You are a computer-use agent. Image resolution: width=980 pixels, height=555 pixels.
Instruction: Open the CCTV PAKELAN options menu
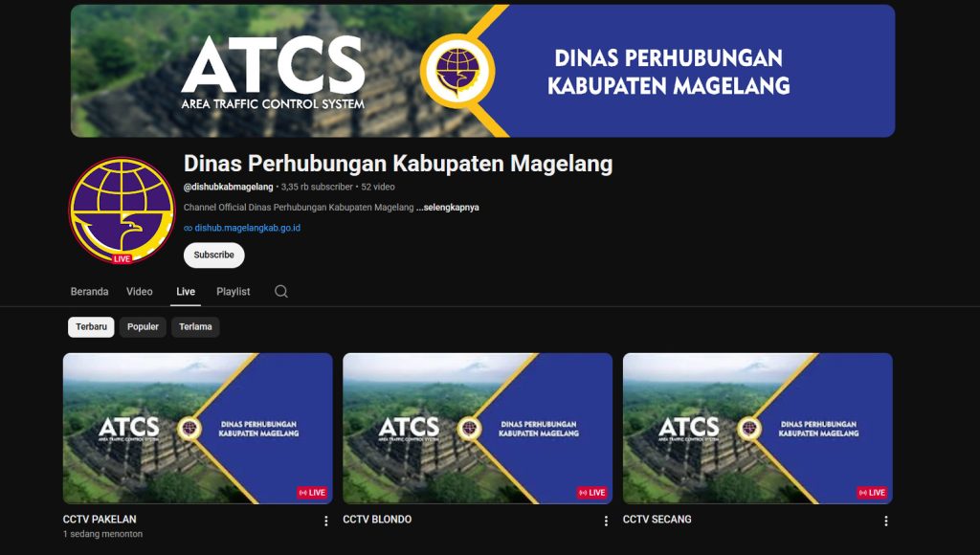325,521
